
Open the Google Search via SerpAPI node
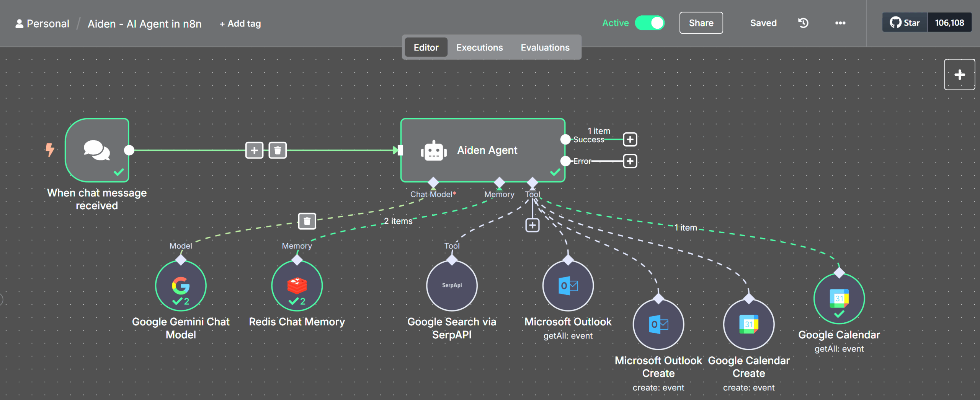tap(452, 286)
